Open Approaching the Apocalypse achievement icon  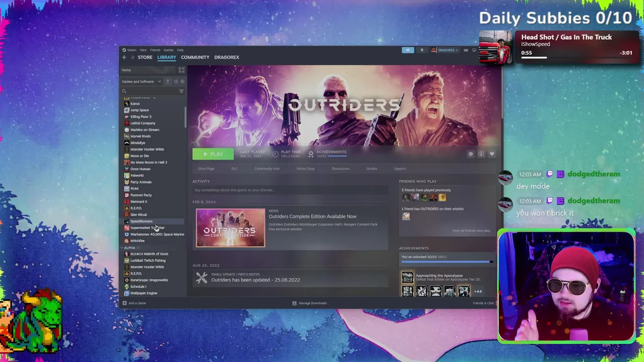[x=407, y=277]
